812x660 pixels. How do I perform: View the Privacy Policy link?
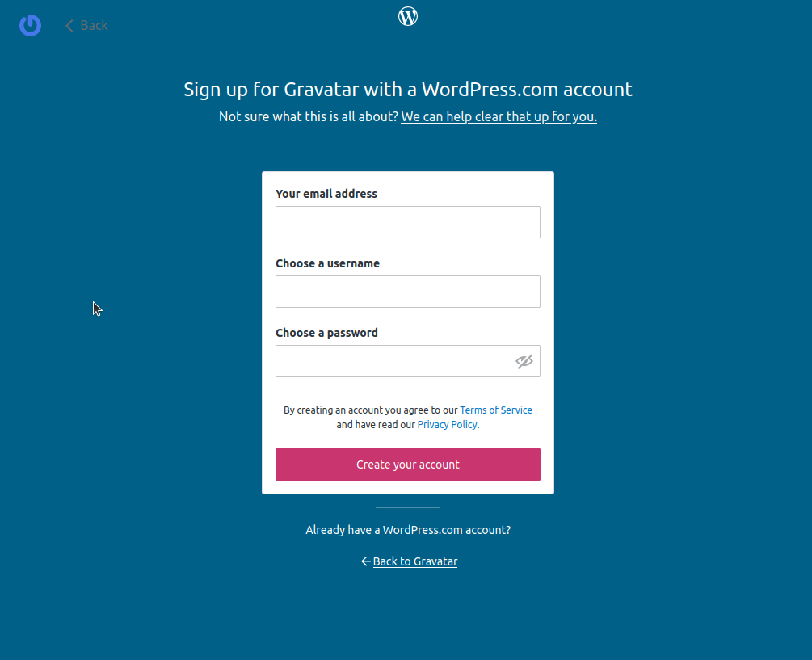click(x=447, y=425)
